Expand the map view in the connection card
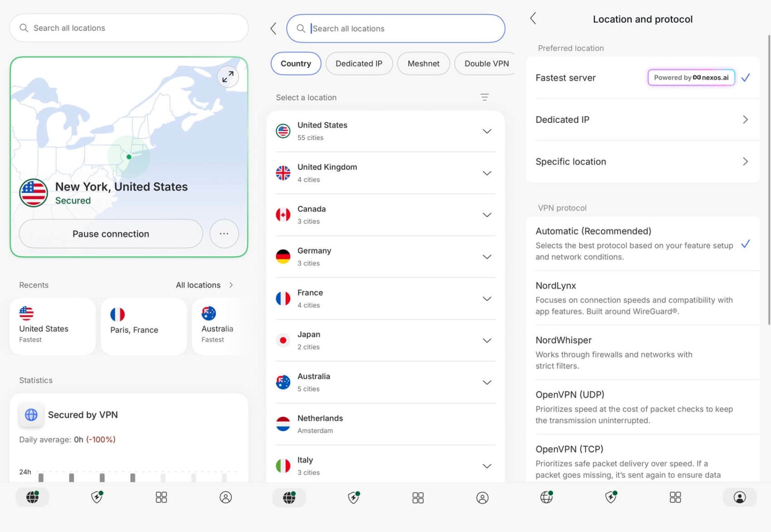The width and height of the screenshot is (771, 532). [228, 76]
